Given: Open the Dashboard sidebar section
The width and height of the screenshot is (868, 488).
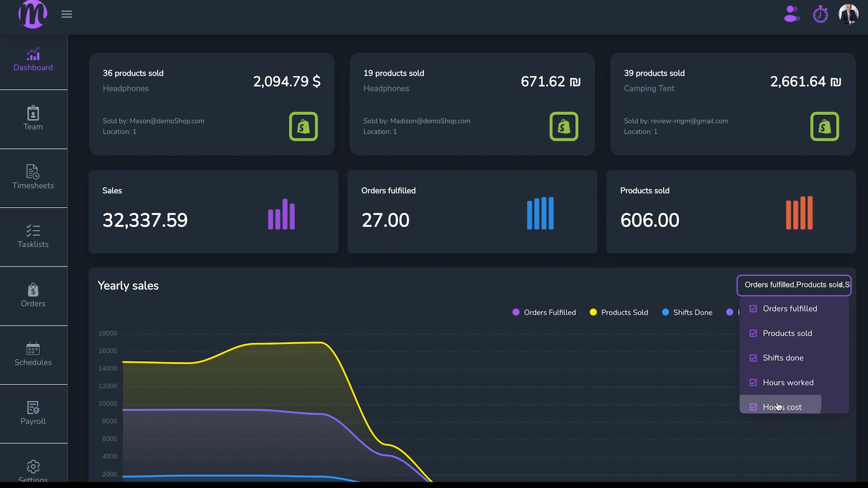Looking at the screenshot, I should (33, 60).
